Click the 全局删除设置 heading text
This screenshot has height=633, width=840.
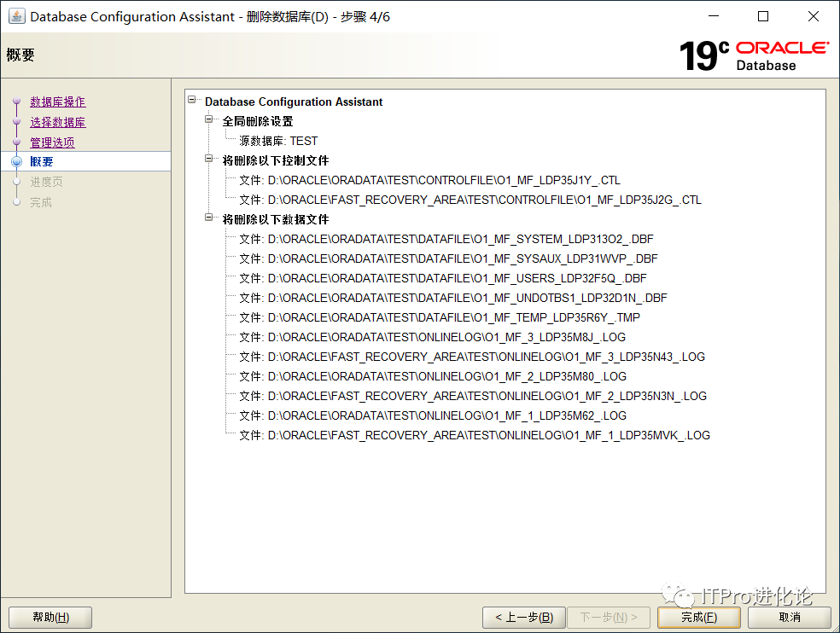258,121
